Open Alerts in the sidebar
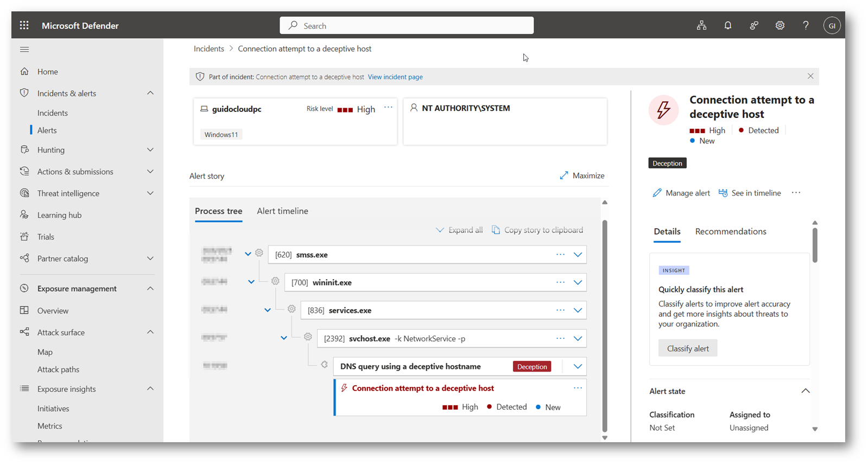Viewport: 868px width, 465px height. [x=47, y=130]
